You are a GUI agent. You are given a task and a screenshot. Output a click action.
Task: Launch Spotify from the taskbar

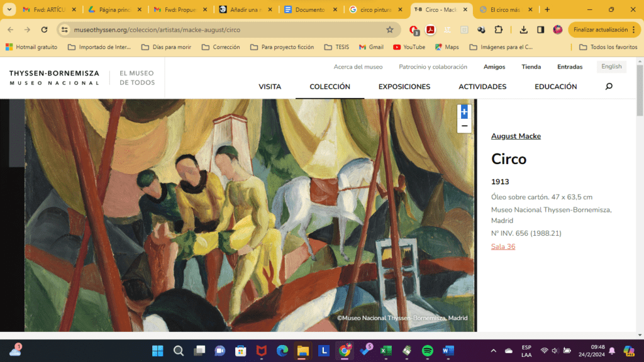(428, 351)
